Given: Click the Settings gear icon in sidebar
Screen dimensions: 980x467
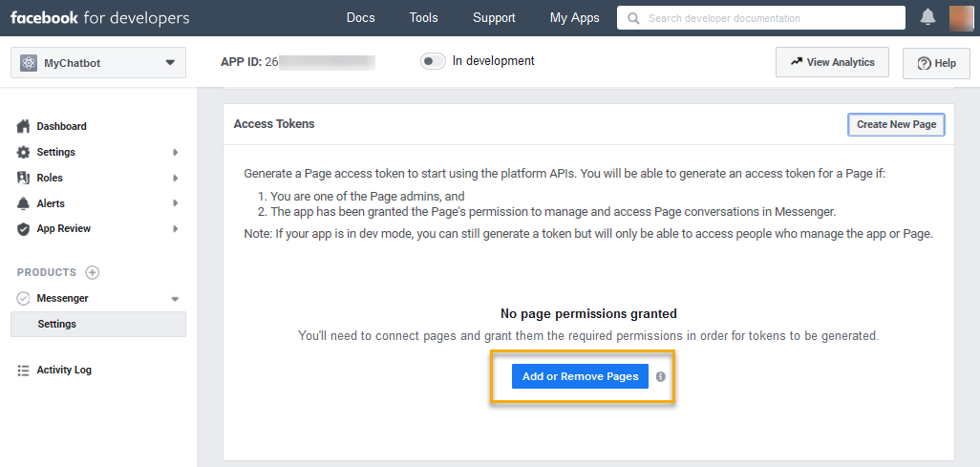Looking at the screenshot, I should (x=23, y=152).
